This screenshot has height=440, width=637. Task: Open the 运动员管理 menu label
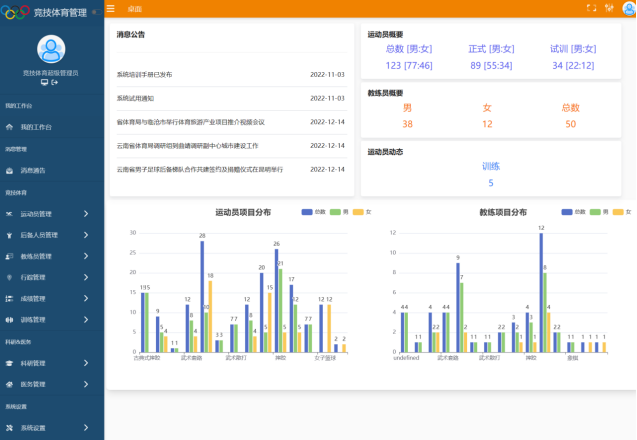[36, 214]
